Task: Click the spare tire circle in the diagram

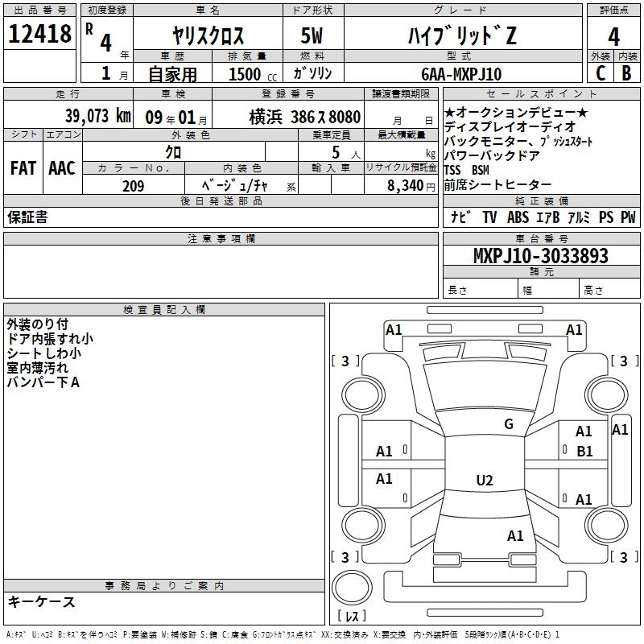Action: pyautogui.click(x=352, y=587)
